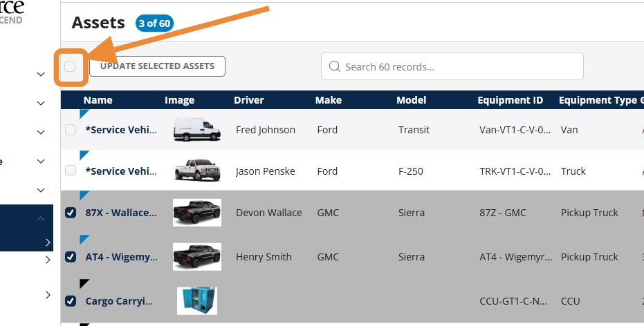Screen dimensions: 644x326
Task: Click the Truck equipment type cell
Action: pos(573,171)
